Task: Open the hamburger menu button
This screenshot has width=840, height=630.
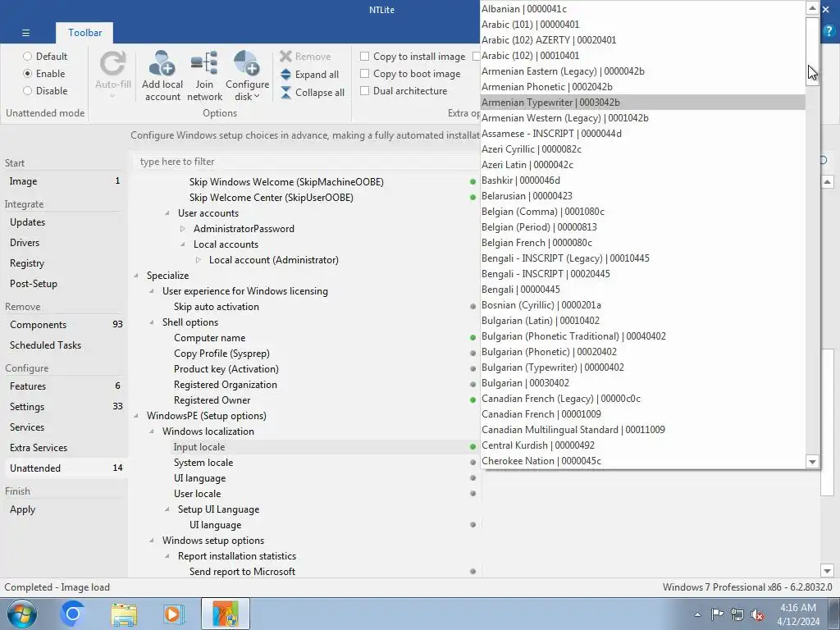Action: (x=25, y=33)
